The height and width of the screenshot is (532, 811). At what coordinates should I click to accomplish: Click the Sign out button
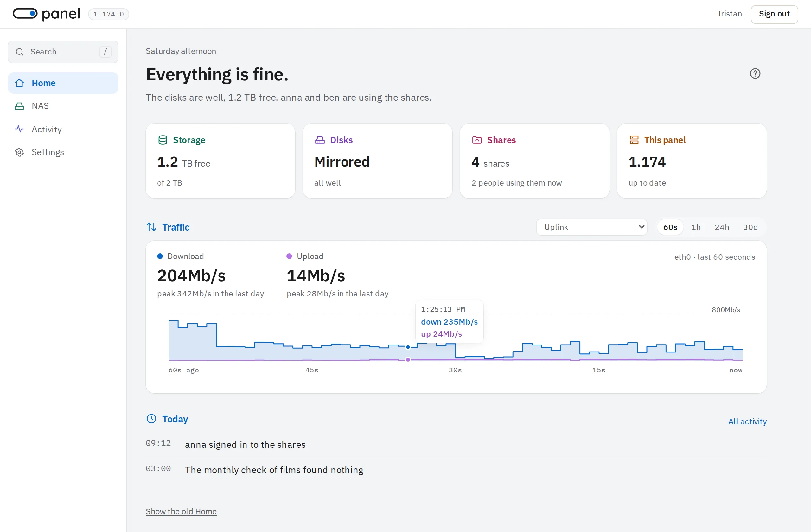point(774,14)
